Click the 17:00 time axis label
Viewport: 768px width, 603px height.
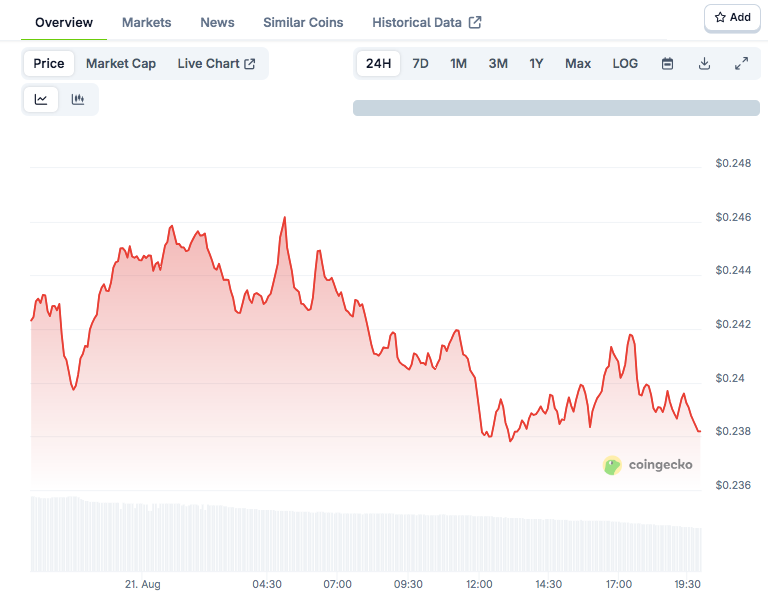point(619,584)
